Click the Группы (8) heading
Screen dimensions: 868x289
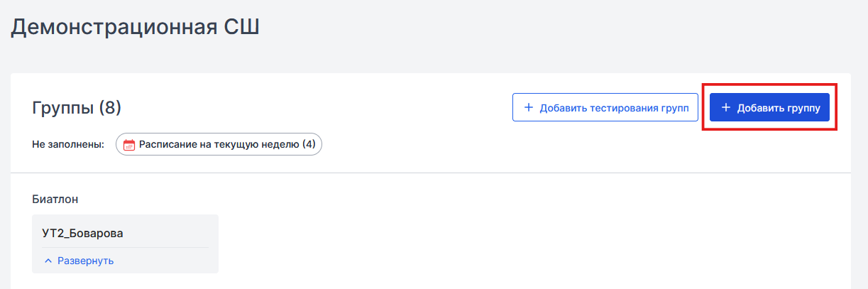[77, 108]
